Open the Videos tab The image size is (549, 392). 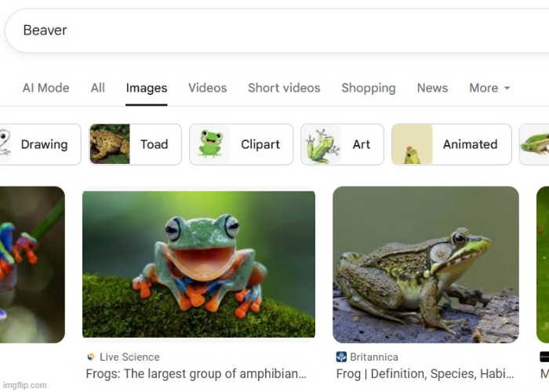pos(207,88)
